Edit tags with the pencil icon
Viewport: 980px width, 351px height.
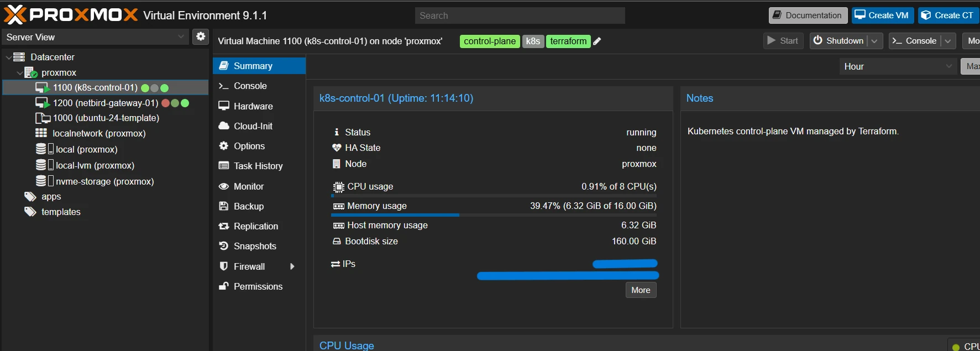(597, 41)
